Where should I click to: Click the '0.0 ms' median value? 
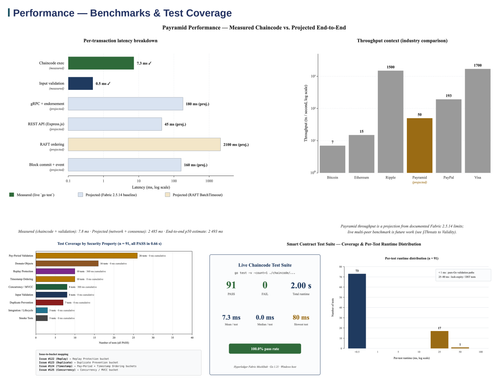265,317
